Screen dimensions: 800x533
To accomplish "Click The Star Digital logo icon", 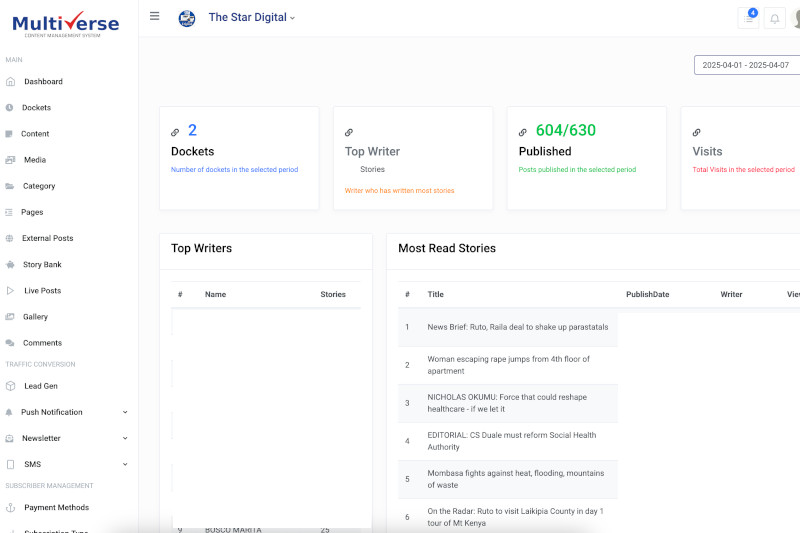I will [187, 18].
